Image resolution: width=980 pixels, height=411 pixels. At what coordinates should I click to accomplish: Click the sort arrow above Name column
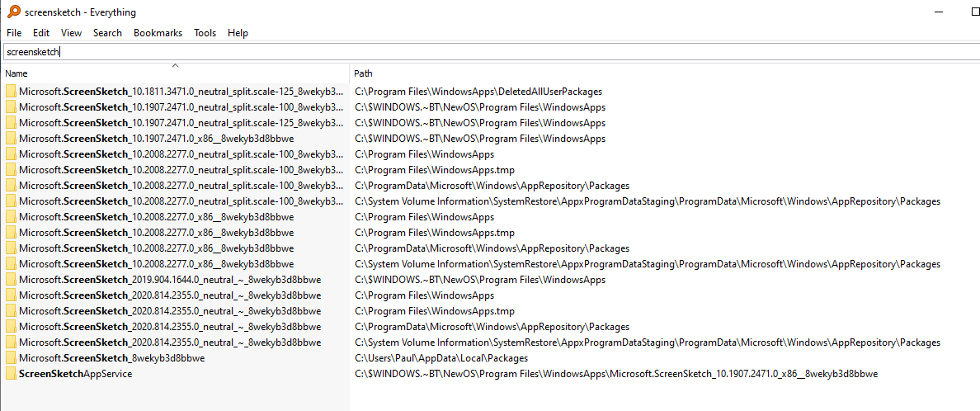coord(175,65)
